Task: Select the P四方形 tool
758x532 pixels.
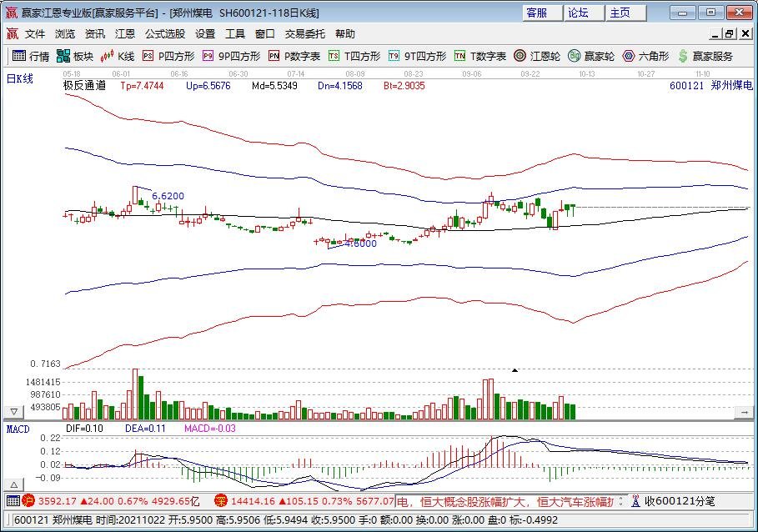Action: coord(168,57)
